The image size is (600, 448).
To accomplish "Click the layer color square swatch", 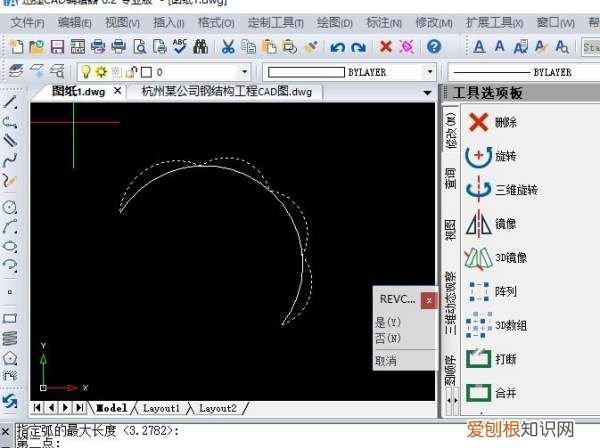I will [147, 72].
